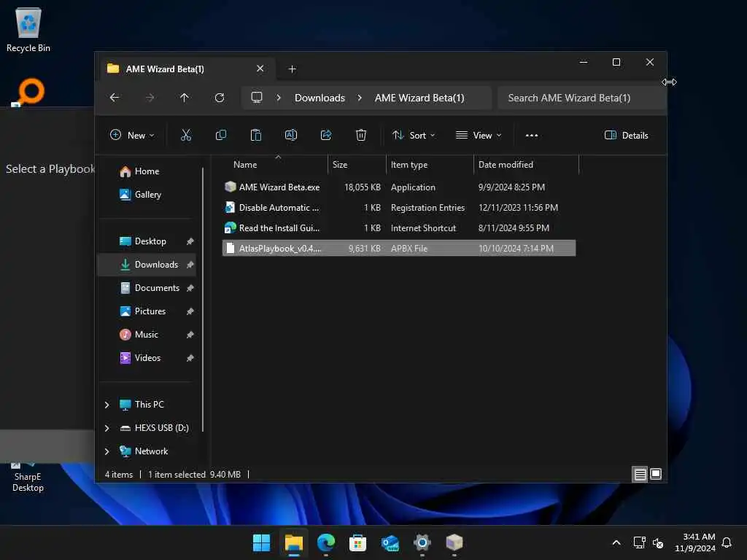Open Outlook from taskbar

point(390,542)
